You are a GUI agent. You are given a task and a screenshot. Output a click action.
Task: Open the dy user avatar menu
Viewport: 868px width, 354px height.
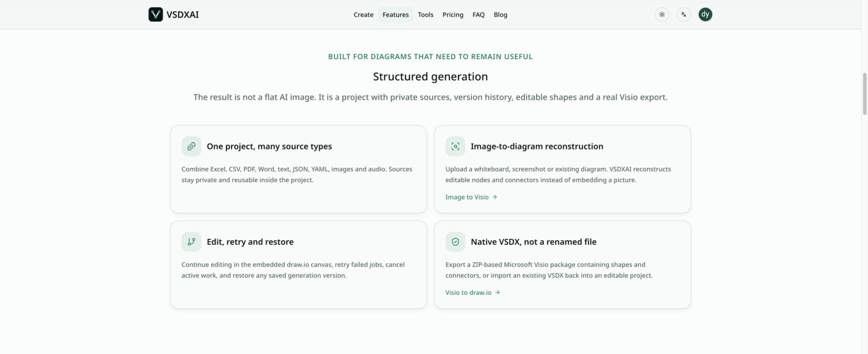tap(705, 15)
